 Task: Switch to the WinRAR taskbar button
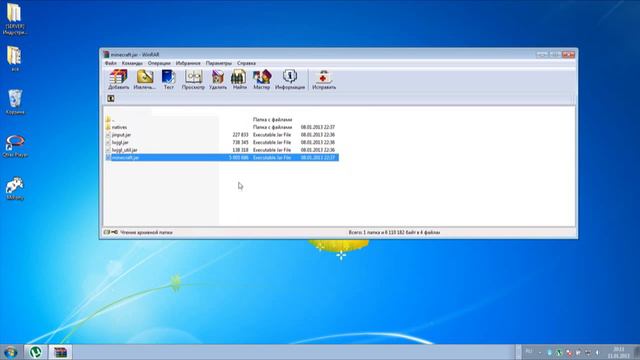tap(60, 352)
